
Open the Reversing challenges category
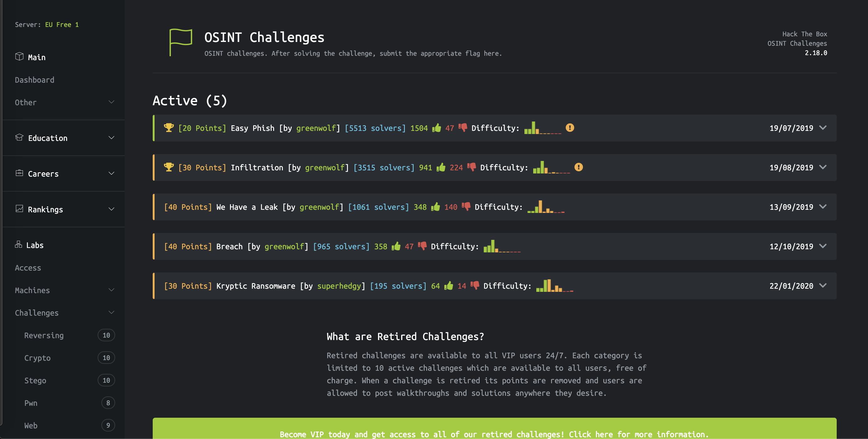coord(44,335)
